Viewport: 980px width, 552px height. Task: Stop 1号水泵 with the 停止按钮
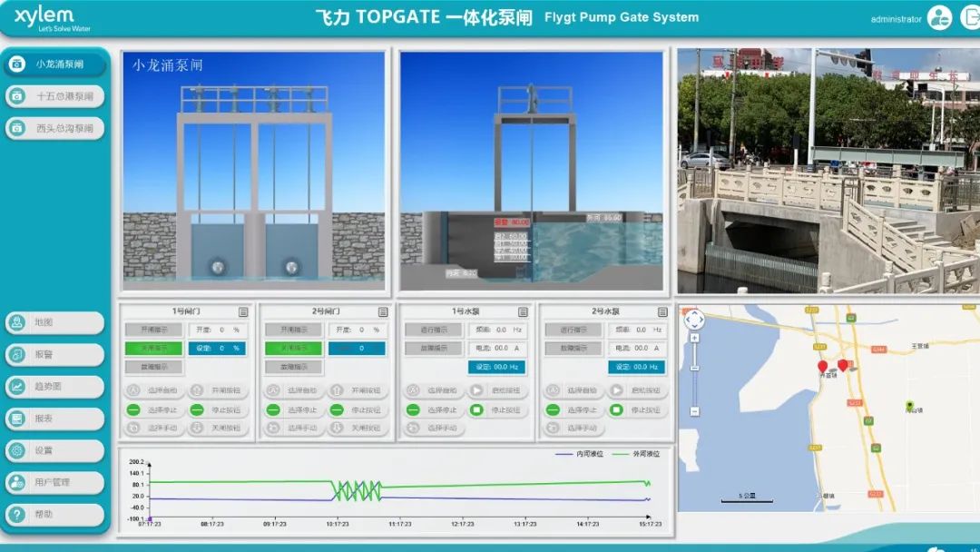pyautogui.click(x=499, y=410)
